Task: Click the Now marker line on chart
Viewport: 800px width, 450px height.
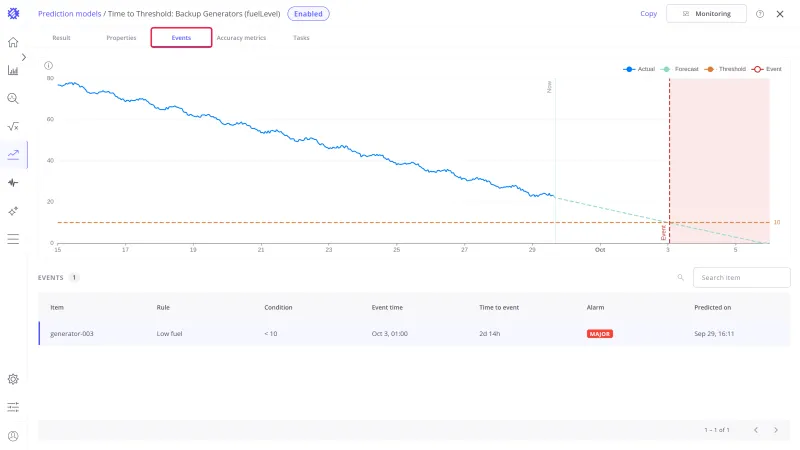Action: click(555, 161)
